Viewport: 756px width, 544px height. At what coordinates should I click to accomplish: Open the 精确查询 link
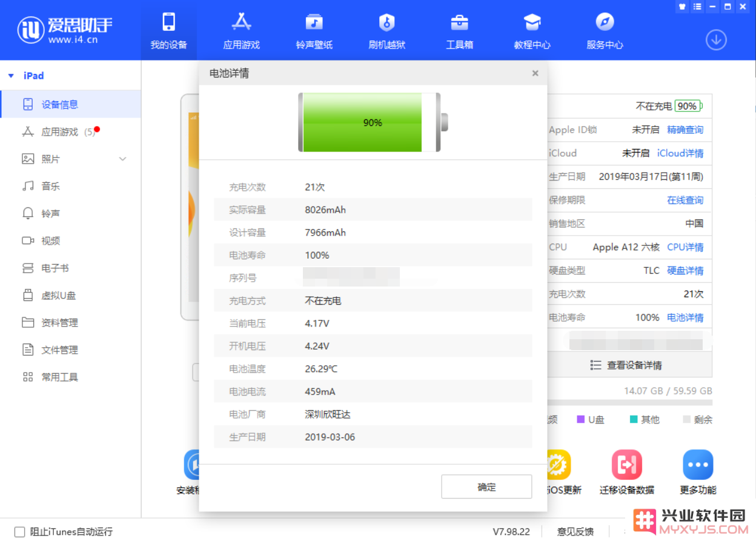[x=685, y=130]
